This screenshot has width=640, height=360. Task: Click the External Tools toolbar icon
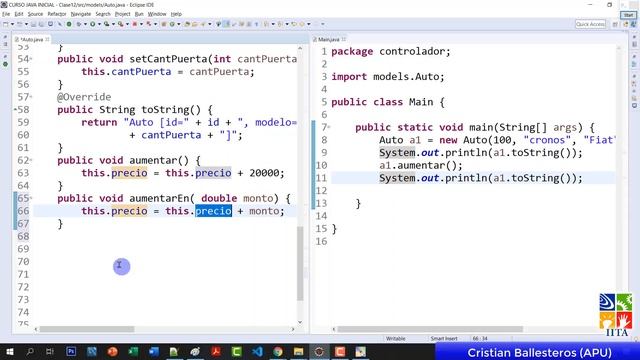click(x=121, y=24)
